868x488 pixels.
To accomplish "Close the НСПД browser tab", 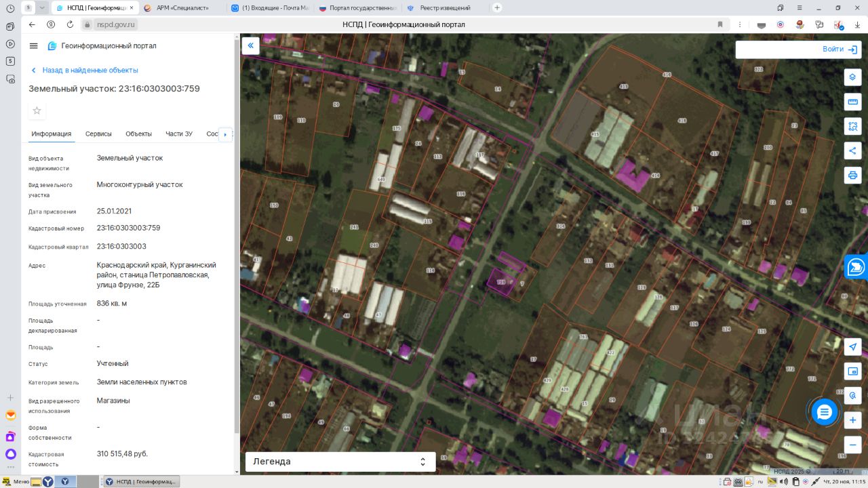I will [132, 7].
